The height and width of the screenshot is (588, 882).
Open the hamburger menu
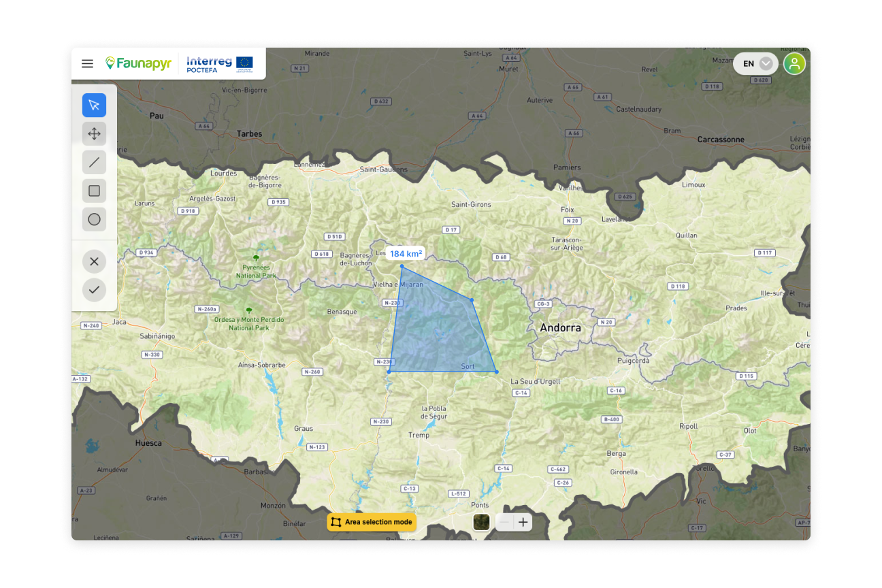tap(87, 64)
